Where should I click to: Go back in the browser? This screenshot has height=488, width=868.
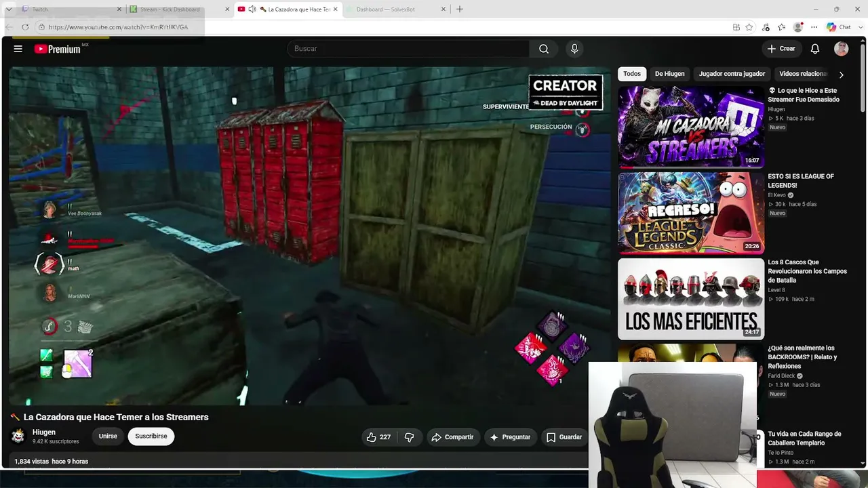tap(9, 27)
